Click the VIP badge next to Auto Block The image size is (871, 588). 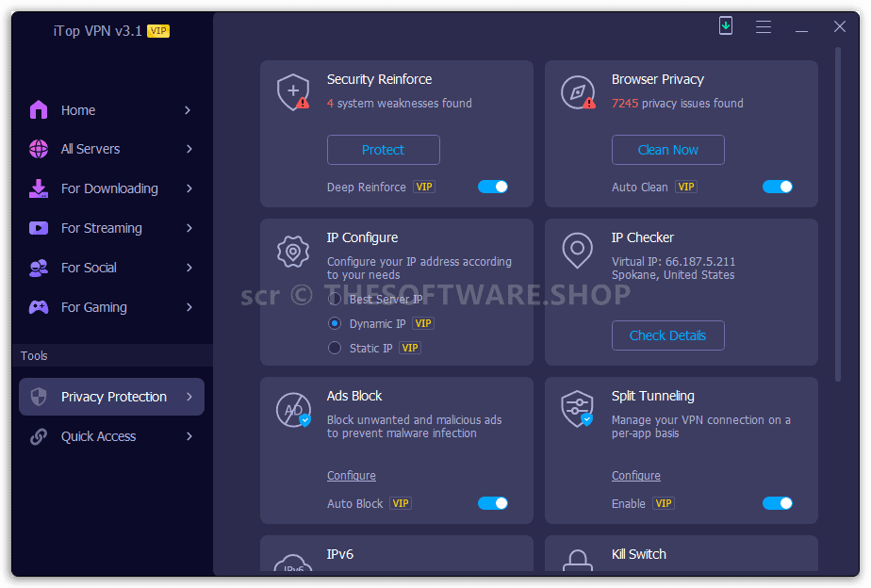tap(401, 503)
